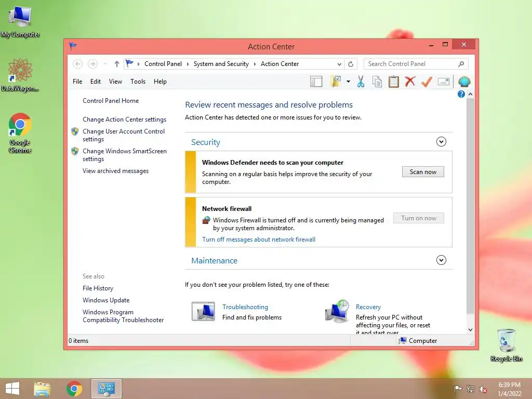
Task: Open the Troubleshooting link
Action: (x=245, y=307)
